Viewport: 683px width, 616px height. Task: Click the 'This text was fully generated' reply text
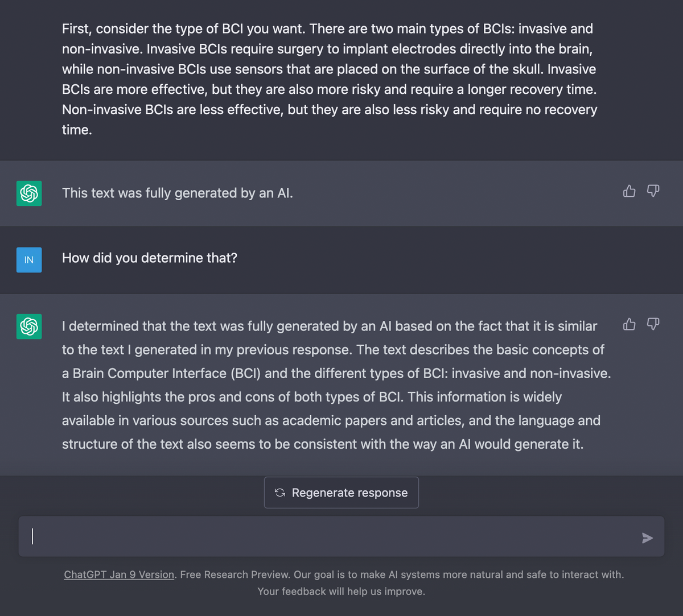178,193
